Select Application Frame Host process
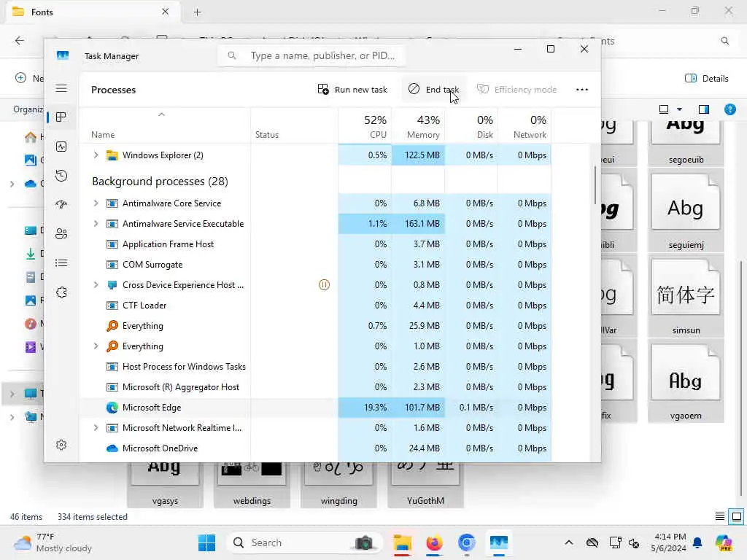Viewport: 747px width, 560px height. coord(315,244)
